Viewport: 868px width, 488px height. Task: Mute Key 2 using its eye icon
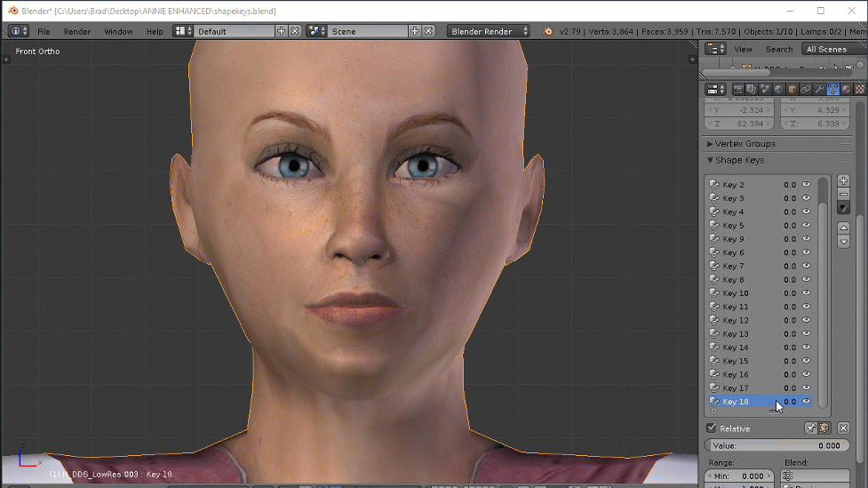coord(806,185)
